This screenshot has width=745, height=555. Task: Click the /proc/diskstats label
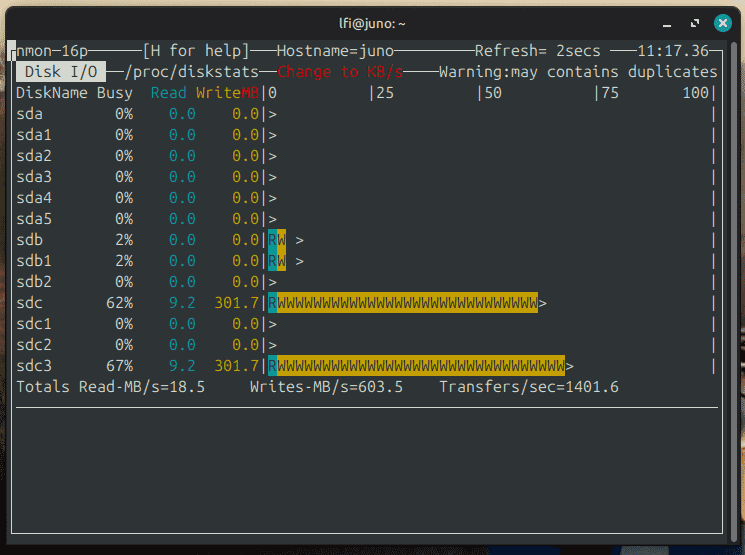pos(191,72)
